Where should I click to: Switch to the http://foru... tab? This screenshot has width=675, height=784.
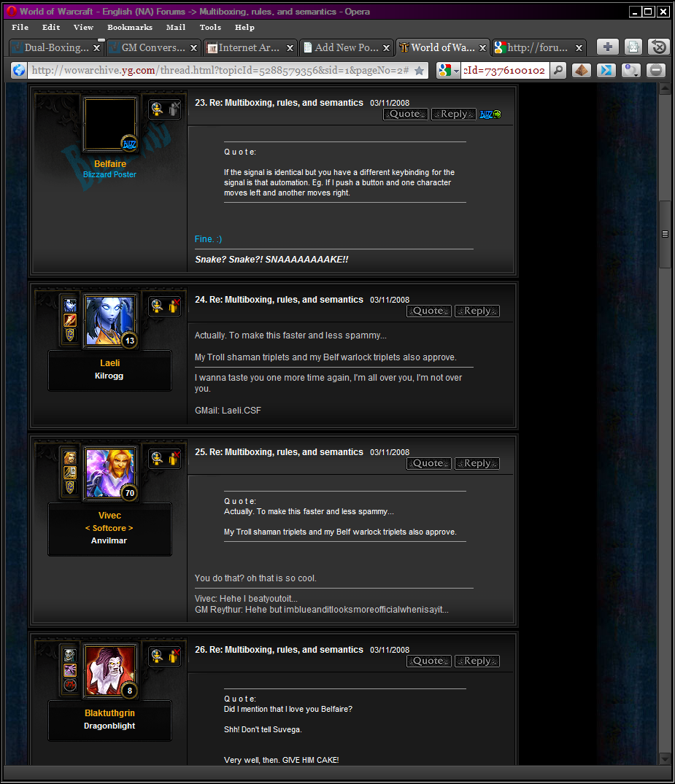pyautogui.click(x=539, y=47)
